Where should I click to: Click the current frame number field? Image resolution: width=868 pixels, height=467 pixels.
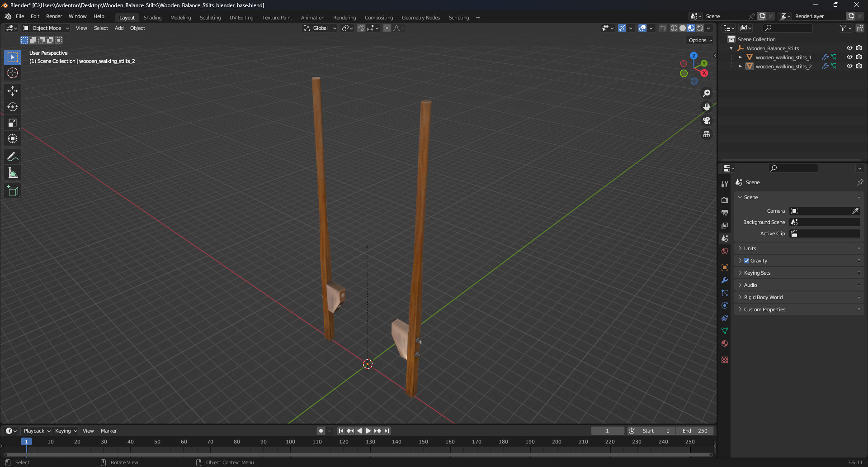click(607, 431)
